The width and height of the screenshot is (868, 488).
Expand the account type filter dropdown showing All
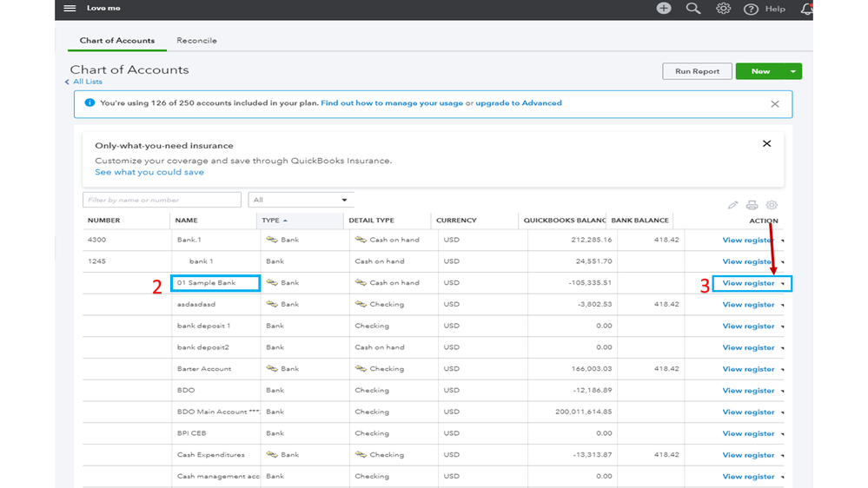point(301,200)
